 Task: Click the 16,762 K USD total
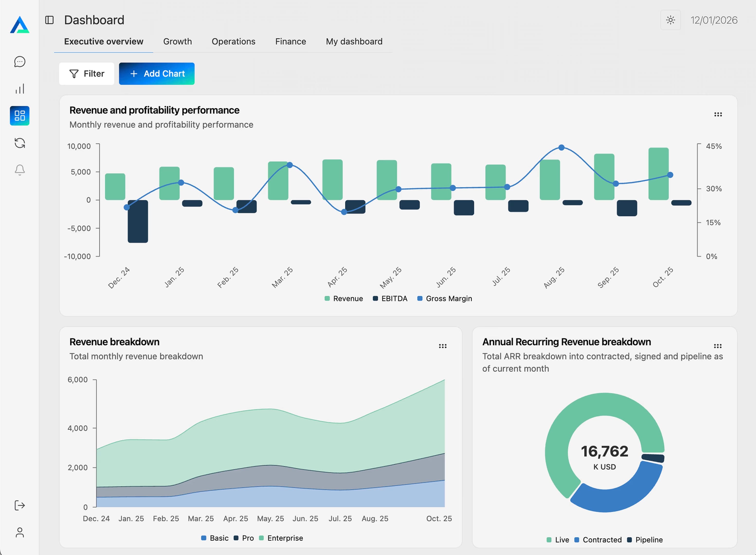point(604,457)
